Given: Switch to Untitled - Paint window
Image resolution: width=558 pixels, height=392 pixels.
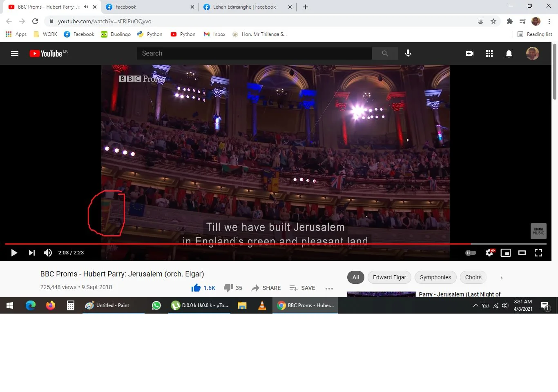Looking at the screenshot, I should tap(113, 305).
